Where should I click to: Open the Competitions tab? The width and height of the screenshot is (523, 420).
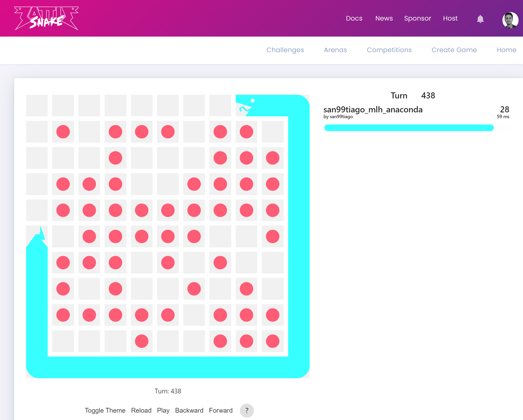(x=389, y=50)
